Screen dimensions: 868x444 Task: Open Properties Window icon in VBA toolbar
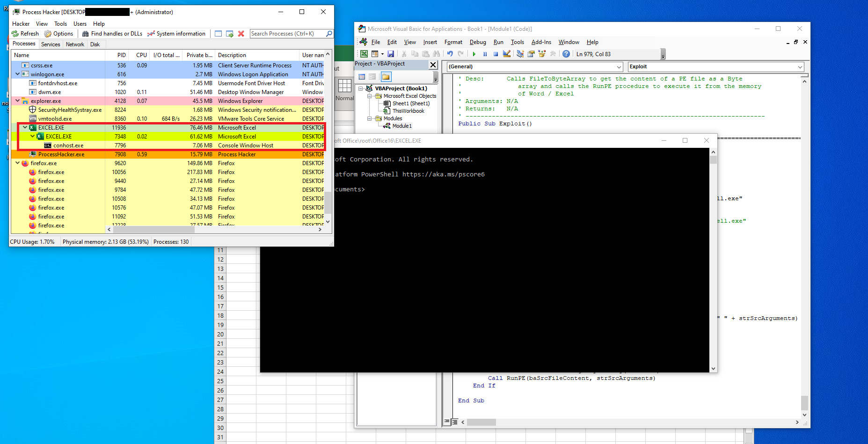(531, 54)
